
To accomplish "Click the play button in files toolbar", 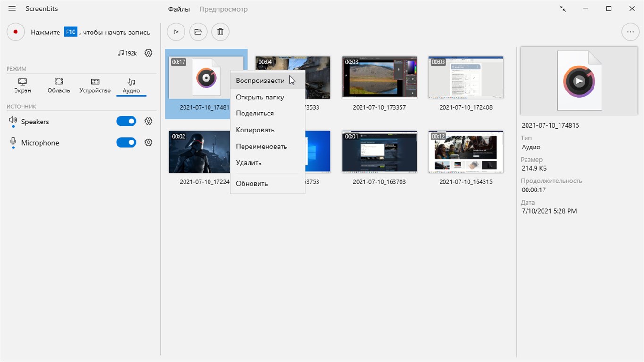I will coord(176,32).
